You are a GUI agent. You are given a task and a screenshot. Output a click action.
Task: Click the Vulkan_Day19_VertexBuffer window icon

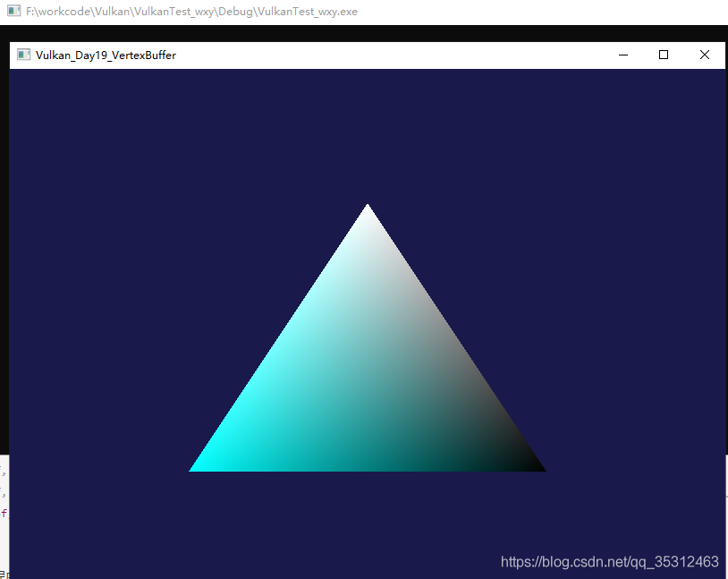point(23,55)
